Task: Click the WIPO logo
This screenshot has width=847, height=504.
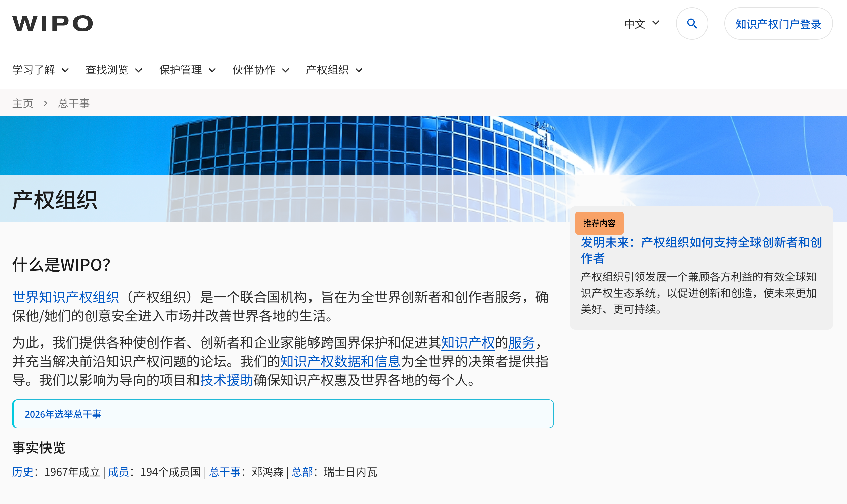Action: pos(52,23)
